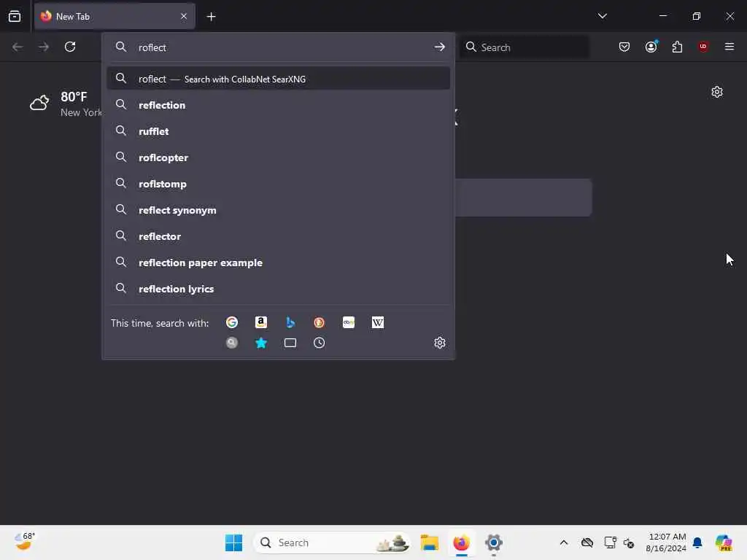Open Copilot preview icon in taskbar
Image resolution: width=747 pixels, height=560 pixels.
pyautogui.click(x=724, y=542)
